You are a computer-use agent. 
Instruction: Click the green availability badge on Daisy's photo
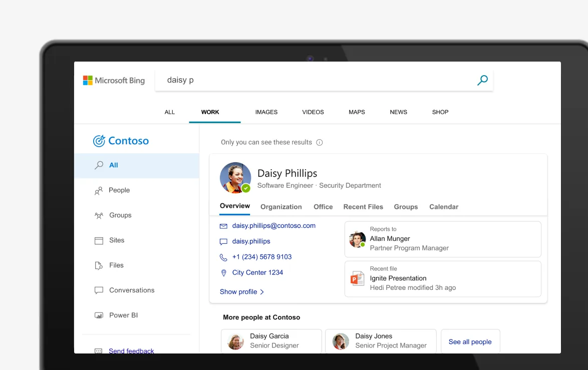[246, 189]
